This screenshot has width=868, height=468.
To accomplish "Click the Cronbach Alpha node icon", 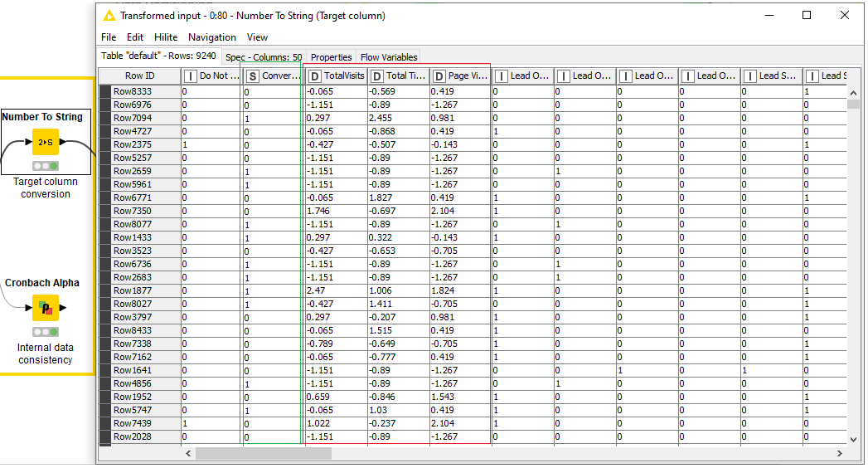I will coord(46,307).
